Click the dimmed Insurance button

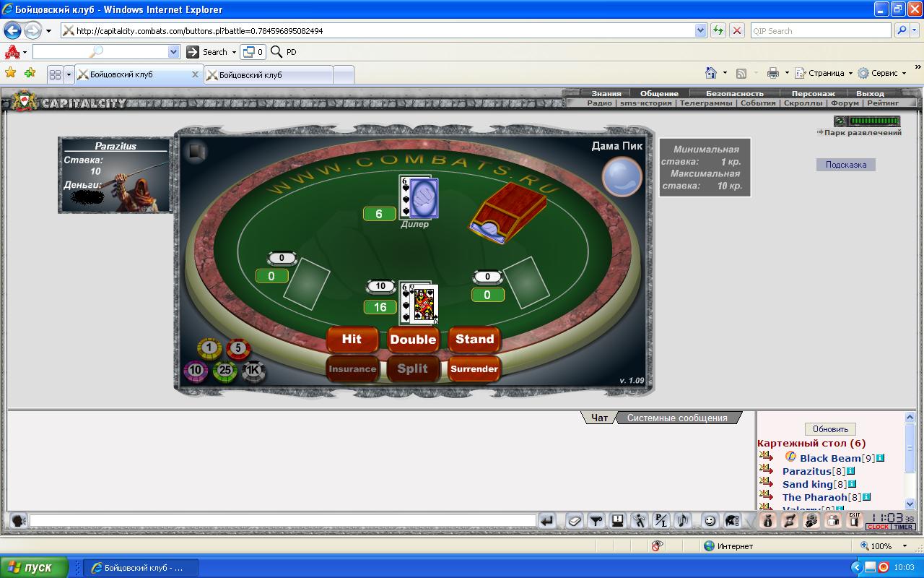[x=352, y=368]
